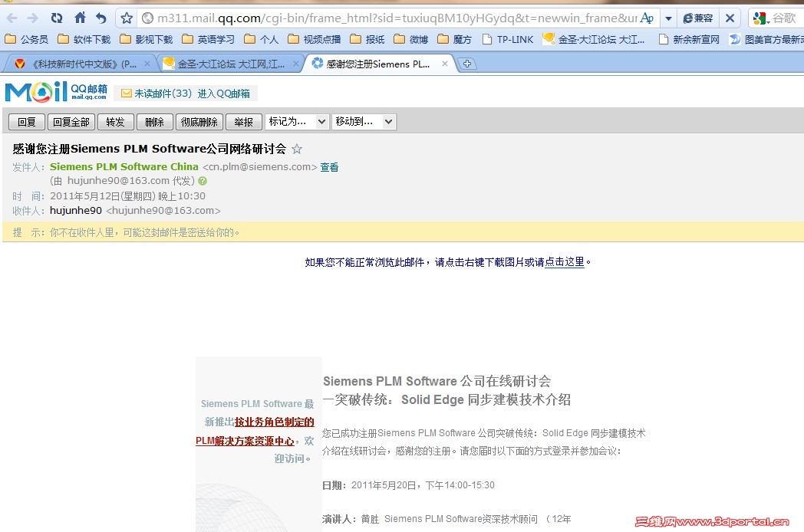Click the 回复 reply button
The width and height of the screenshot is (804, 532).
click(27, 122)
